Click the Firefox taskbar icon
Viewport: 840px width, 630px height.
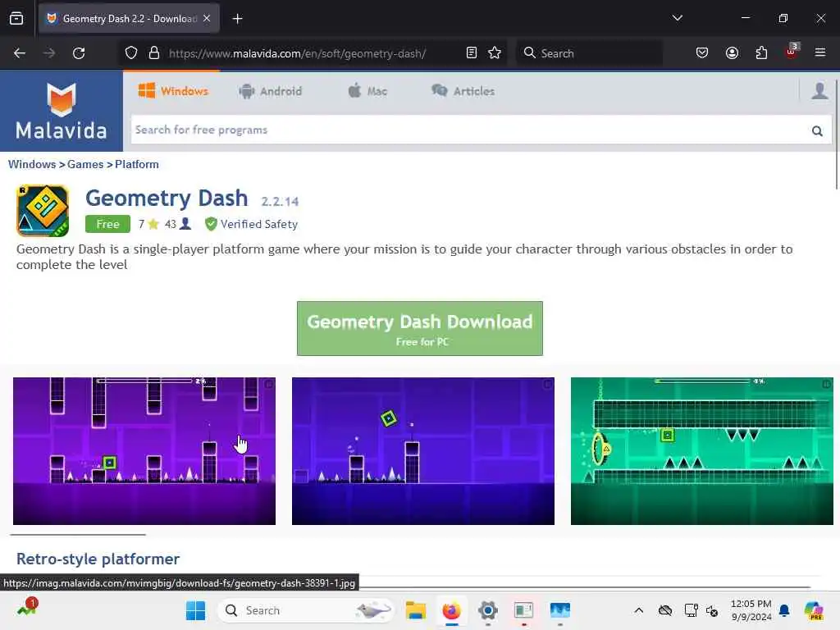point(452,610)
